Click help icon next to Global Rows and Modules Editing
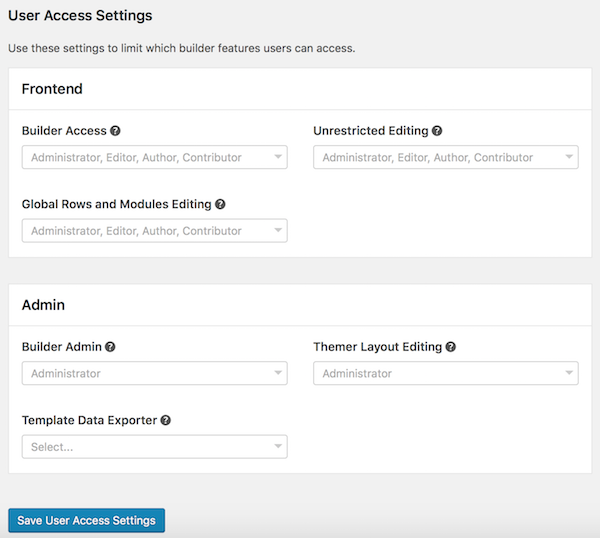600x538 pixels. click(x=220, y=204)
